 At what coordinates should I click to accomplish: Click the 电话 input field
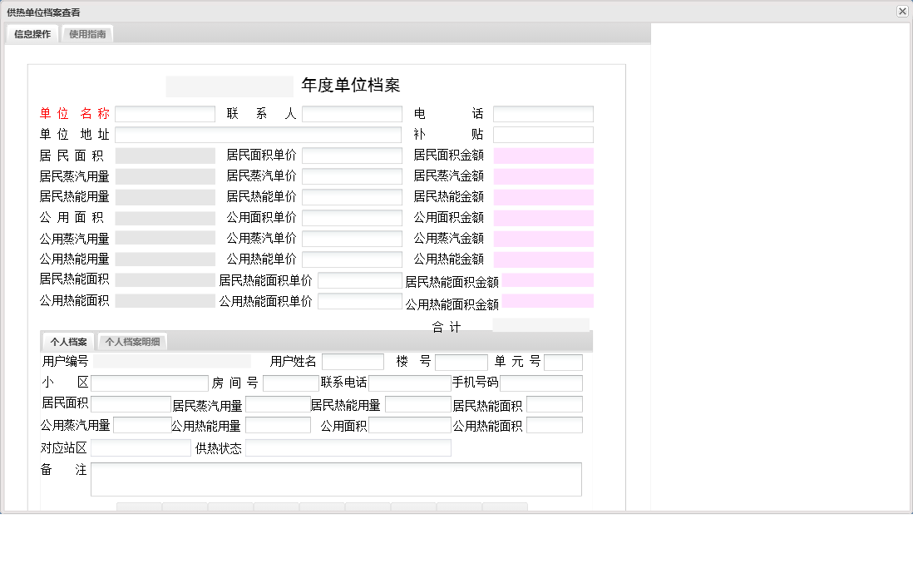(x=542, y=113)
